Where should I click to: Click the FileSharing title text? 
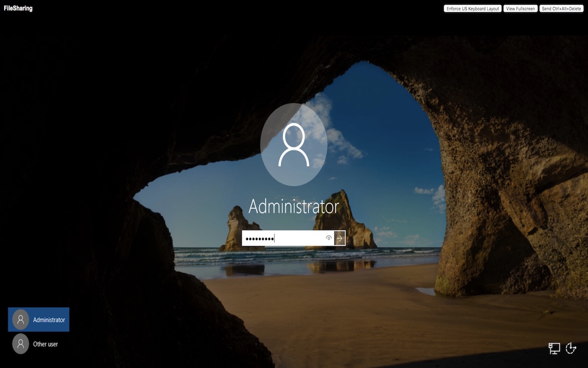pyautogui.click(x=18, y=8)
